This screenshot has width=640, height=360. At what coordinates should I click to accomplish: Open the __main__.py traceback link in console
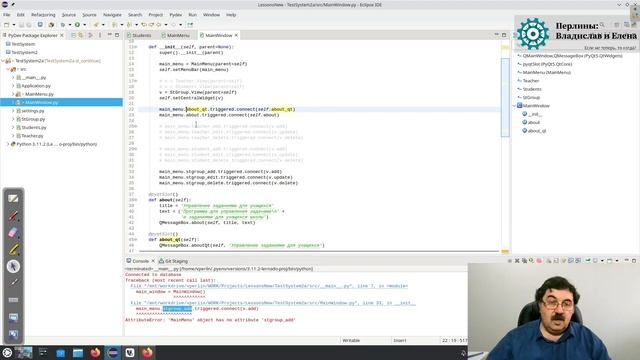tap(269, 286)
